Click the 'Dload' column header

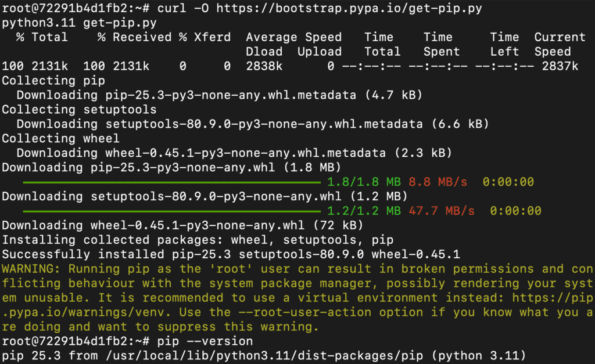click(264, 52)
